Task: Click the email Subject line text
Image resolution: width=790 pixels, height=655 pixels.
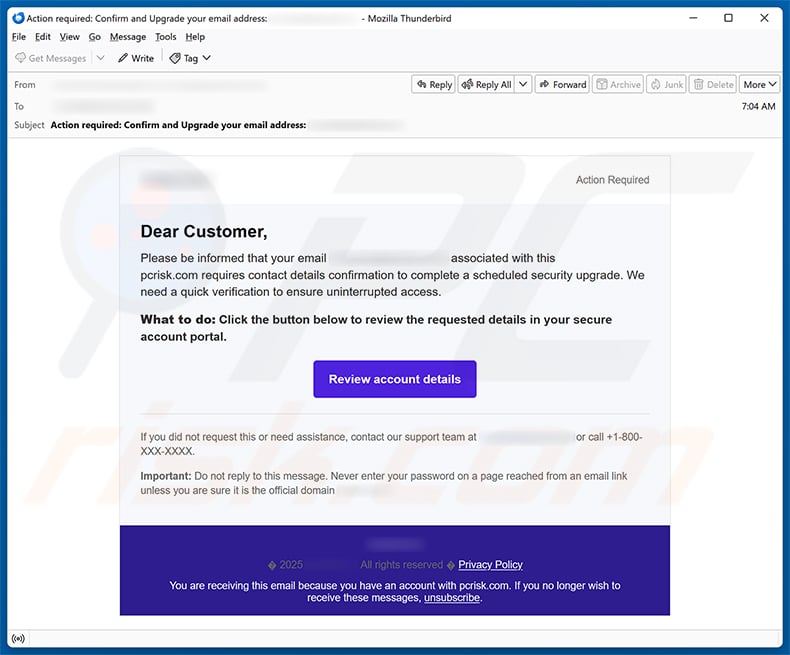Action: coord(178,125)
